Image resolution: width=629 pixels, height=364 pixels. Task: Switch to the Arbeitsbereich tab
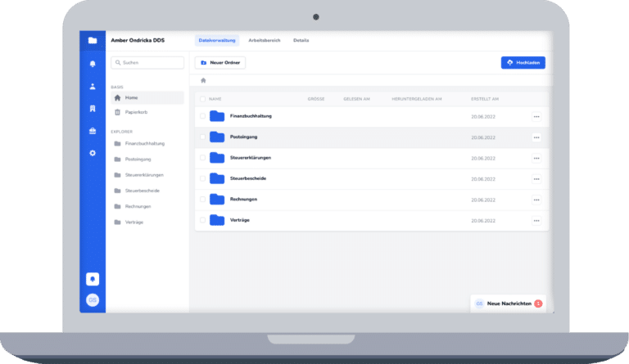(265, 40)
